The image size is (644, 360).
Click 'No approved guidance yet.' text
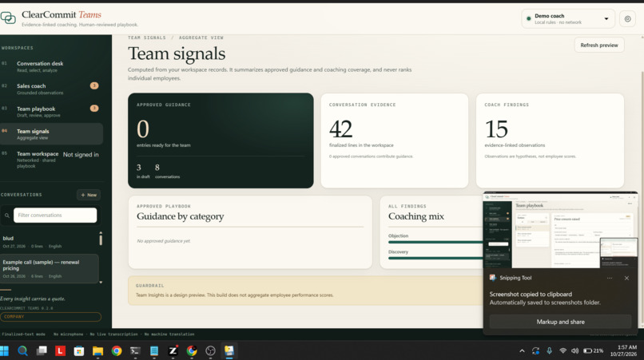click(164, 241)
